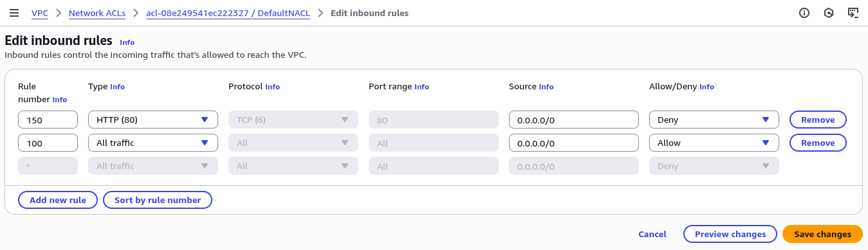Expand the Allow dropdown for rule 100

(x=714, y=143)
